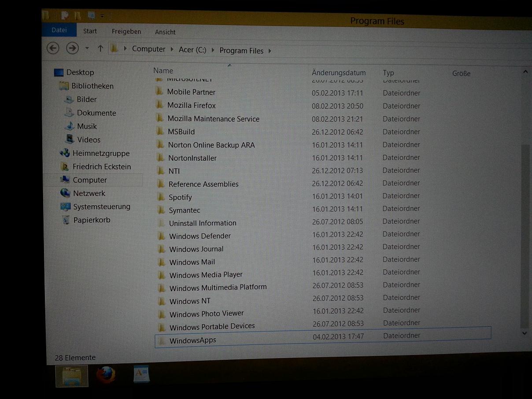The image size is (532, 399).
Task: Click Computer in the address bar
Action: [x=148, y=49]
